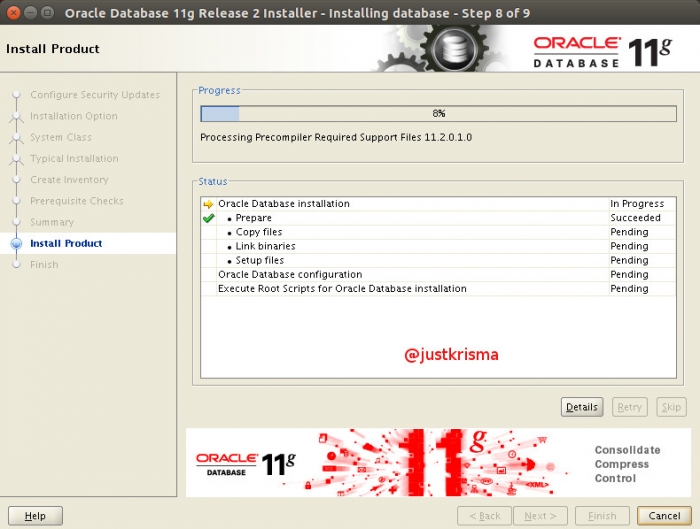The width and height of the screenshot is (700, 529).
Task: Click the Processing Precompiler status text
Action: click(x=336, y=137)
